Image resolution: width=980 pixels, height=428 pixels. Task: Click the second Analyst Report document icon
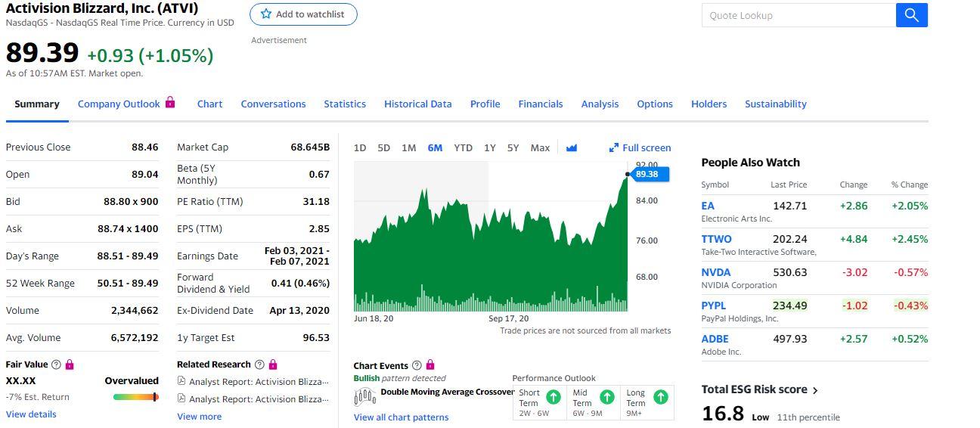pos(181,399)
